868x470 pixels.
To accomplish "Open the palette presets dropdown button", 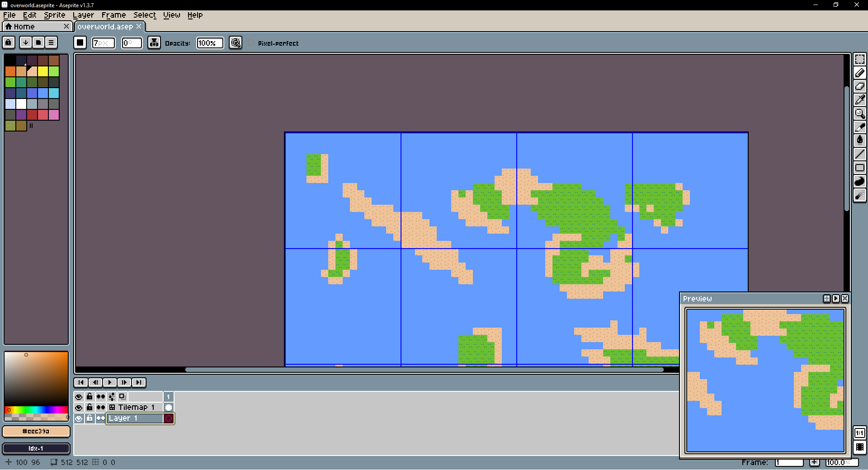I will [x=38, y=42].
